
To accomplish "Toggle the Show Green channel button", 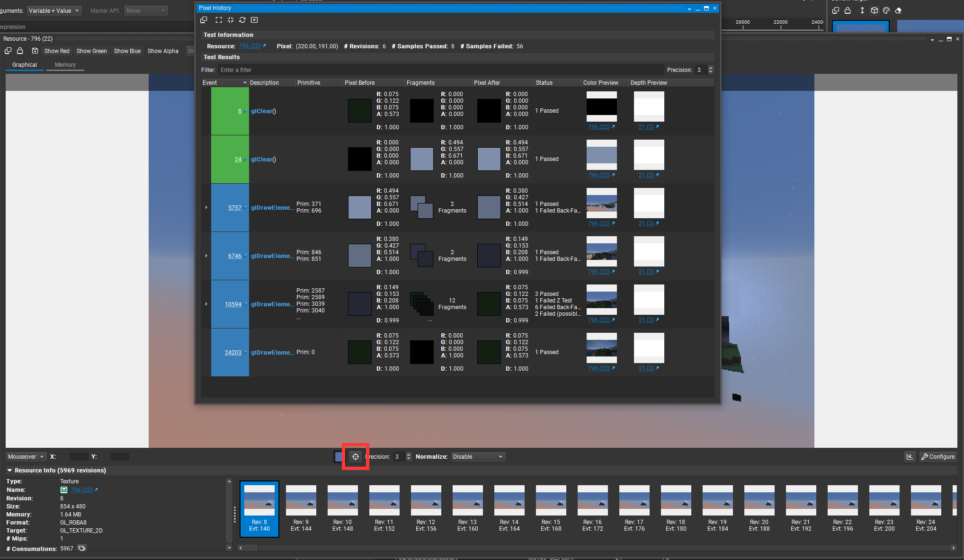I will [91, 51].
